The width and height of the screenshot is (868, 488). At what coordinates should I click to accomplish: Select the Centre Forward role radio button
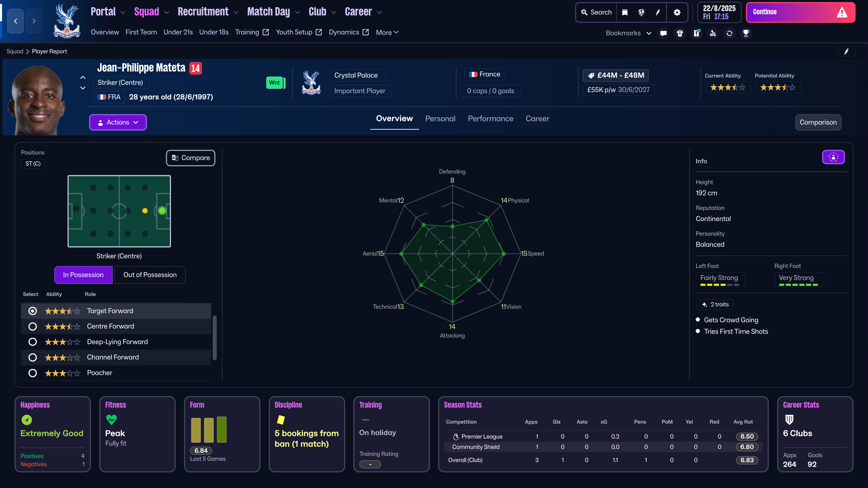(33, 326)
